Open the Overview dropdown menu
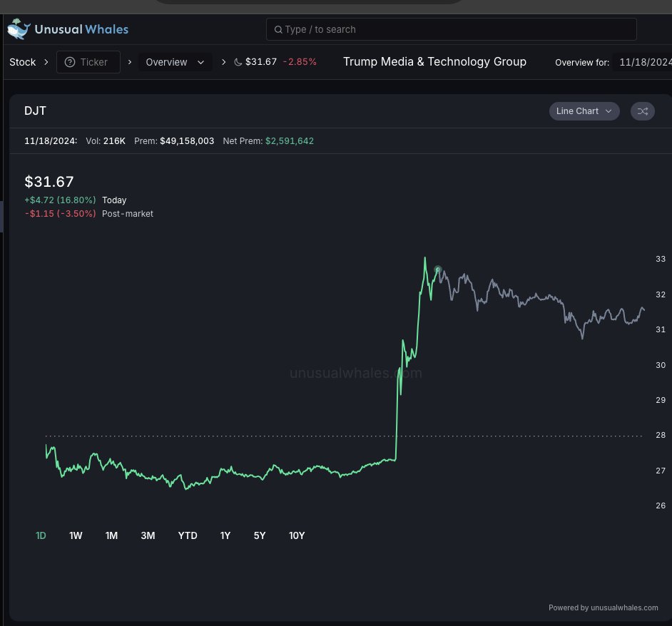 pos(175,62)
